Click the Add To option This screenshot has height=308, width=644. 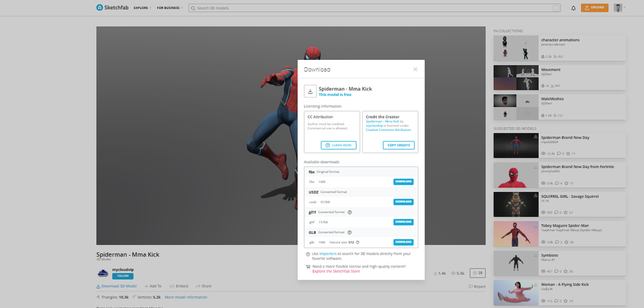tap(152, 286)
